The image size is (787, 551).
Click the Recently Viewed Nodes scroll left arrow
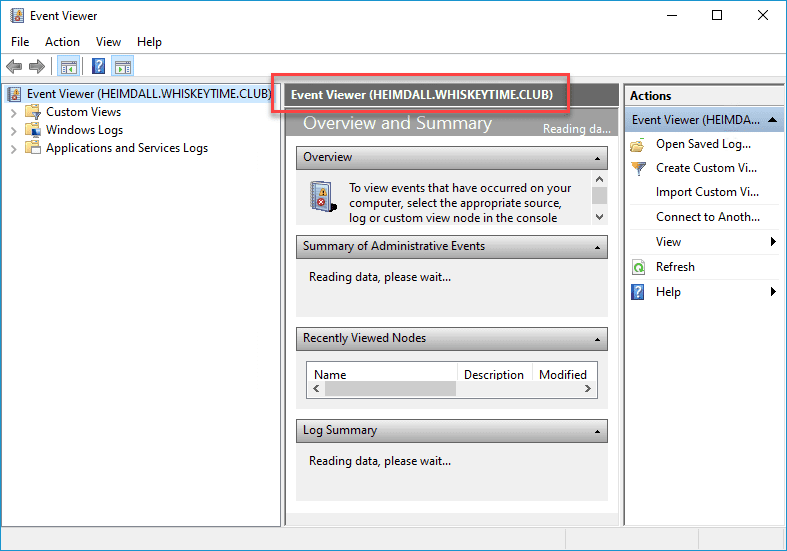(x=316, y=388)
